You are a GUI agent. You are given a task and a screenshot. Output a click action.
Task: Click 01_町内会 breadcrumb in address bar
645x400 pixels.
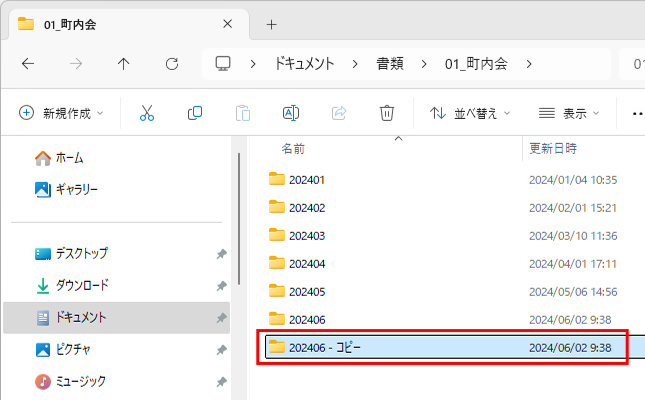(476, 64)
